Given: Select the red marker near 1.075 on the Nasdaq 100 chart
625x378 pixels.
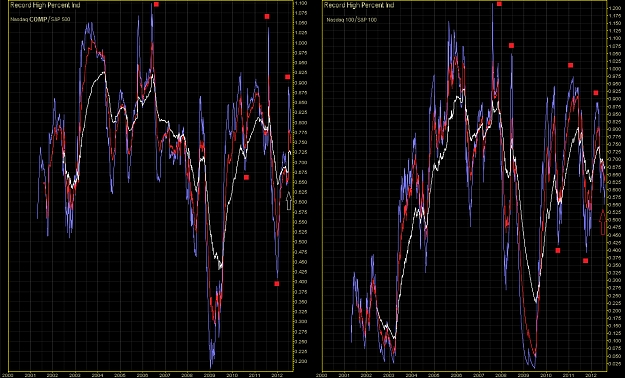Looking at the screenshot, I should click(511, 45).
